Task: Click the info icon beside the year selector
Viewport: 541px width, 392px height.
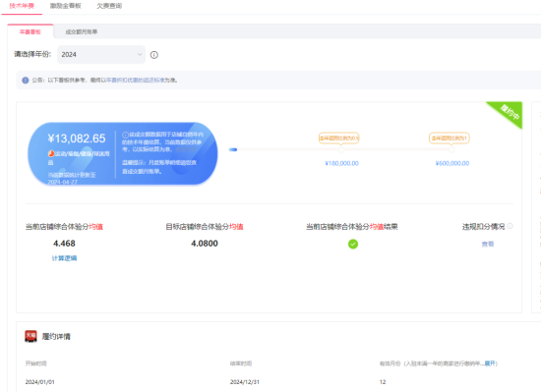Action: [154, 55]
